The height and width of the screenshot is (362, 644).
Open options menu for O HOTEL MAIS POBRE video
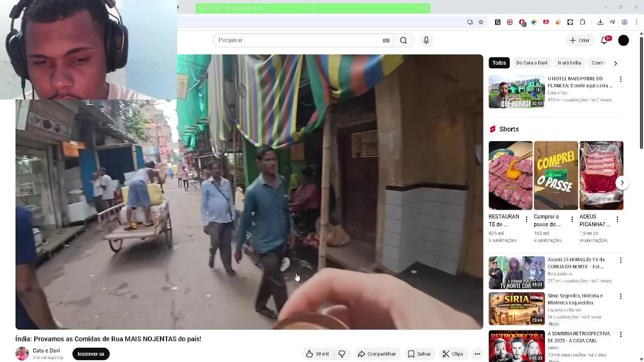coord(620,79)
